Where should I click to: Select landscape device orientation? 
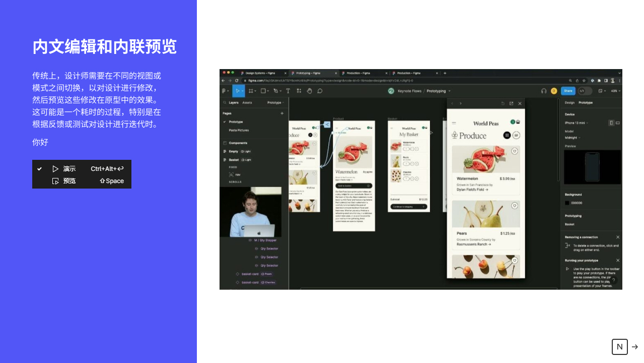(618, 123)
